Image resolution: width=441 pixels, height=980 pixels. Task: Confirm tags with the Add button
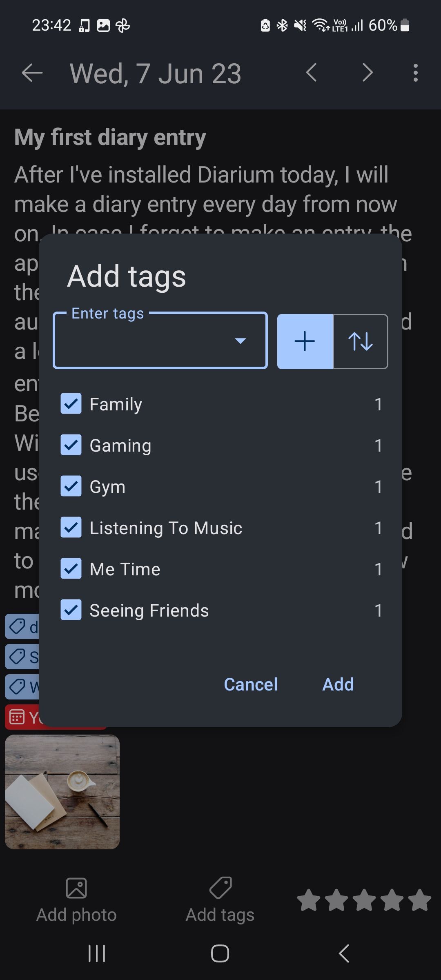point(338,684)
